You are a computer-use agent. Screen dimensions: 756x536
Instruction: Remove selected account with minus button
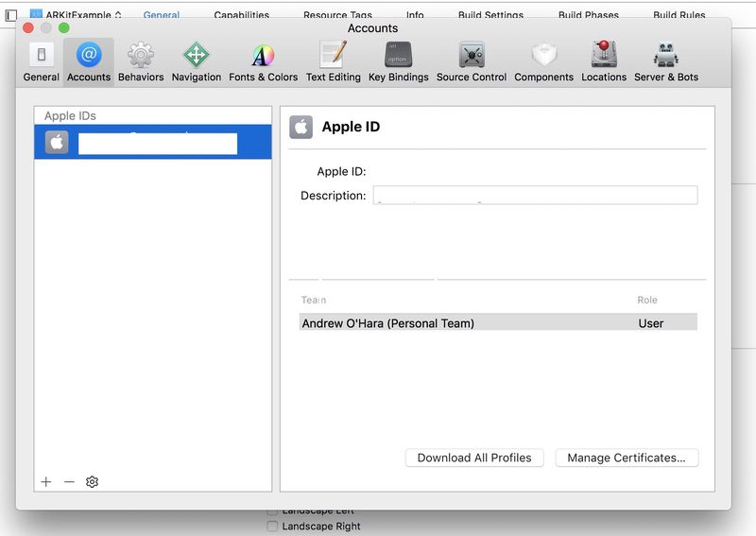pyautogui.click(x=69, y=481)
